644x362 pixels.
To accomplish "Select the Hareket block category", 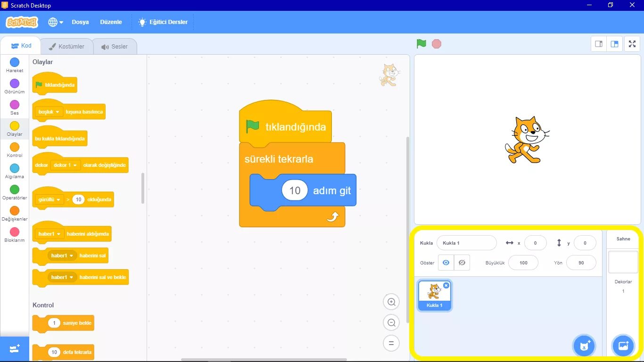I will coord(15,65).
